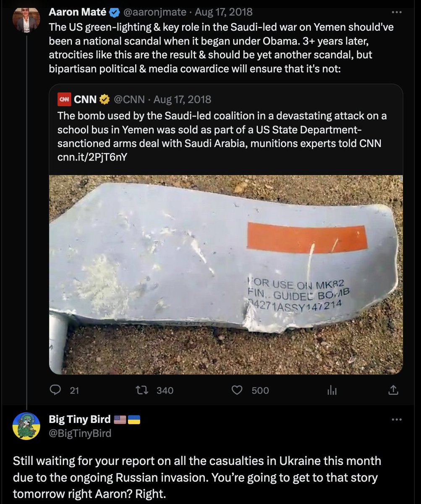Click the @aaronjmate handle

(154, 12)
